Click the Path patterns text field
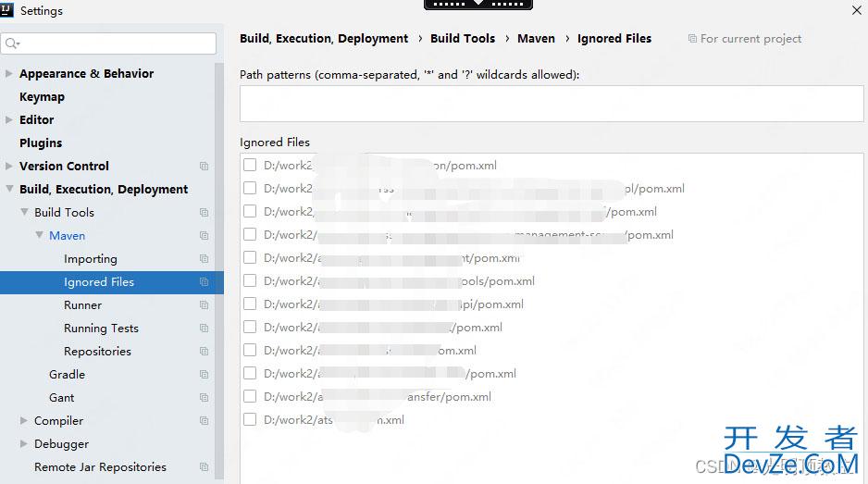 coord(552,104)
